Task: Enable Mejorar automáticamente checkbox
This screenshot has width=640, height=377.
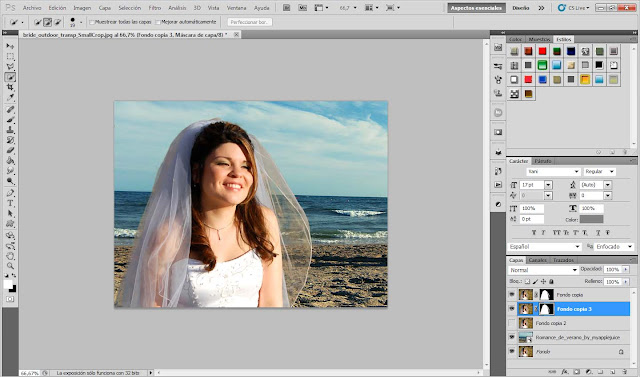Action: tap(158, 22)
